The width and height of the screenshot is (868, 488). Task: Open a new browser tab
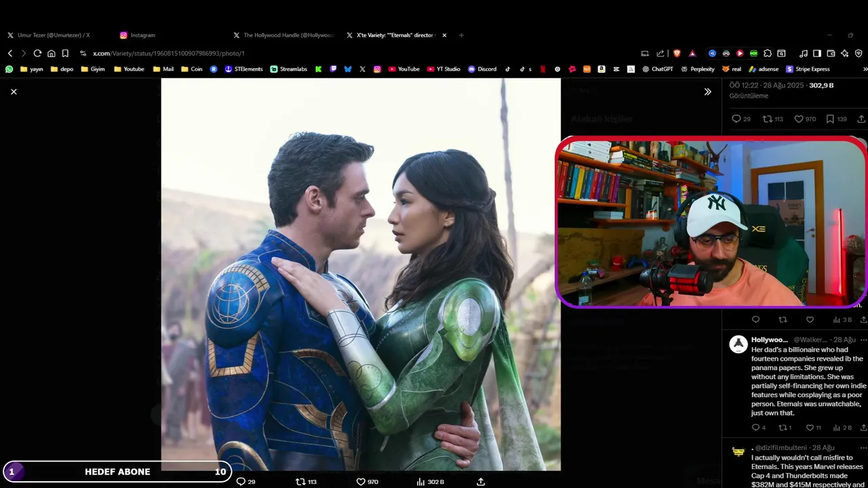tap(461, 35)
